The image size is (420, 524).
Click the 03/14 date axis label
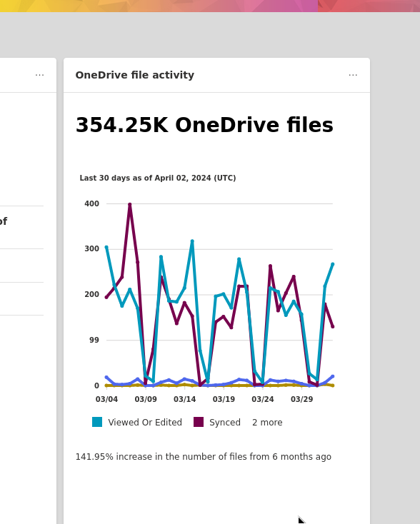pyautogui.click(x=184, y=399)
